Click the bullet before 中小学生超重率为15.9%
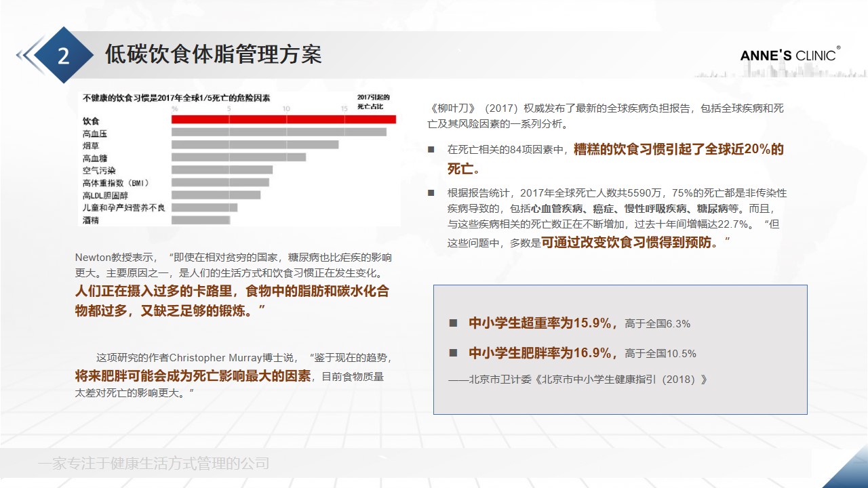868x488 pixels. tap(453, 324)
